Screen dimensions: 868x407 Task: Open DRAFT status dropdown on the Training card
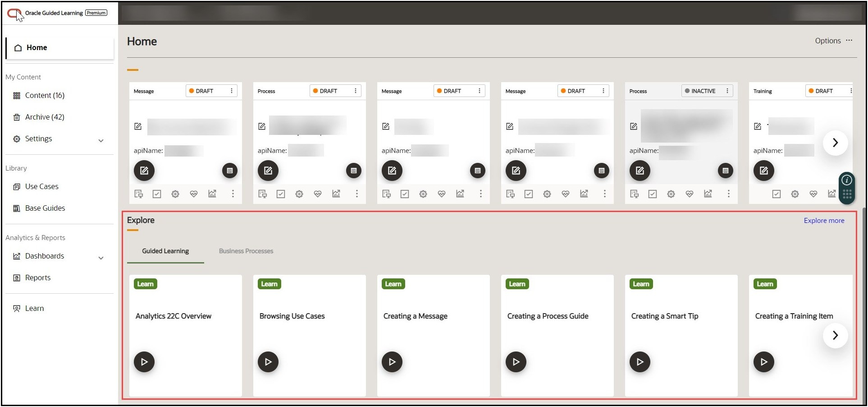[829, 91]
